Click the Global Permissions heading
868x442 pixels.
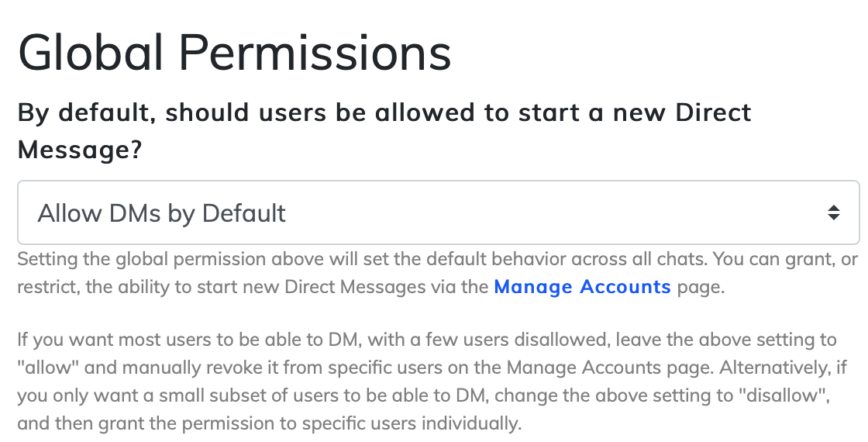point(234,53)
